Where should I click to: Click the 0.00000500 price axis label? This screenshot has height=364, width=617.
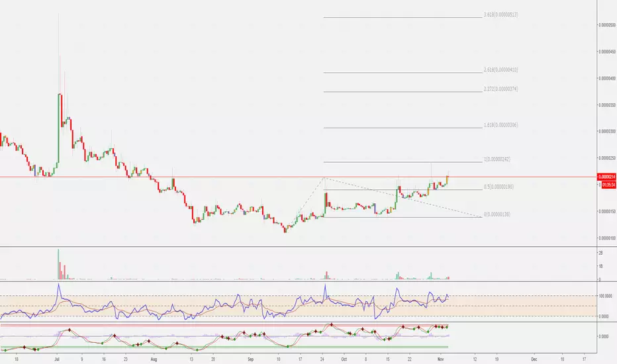click(x=607, y=24)
